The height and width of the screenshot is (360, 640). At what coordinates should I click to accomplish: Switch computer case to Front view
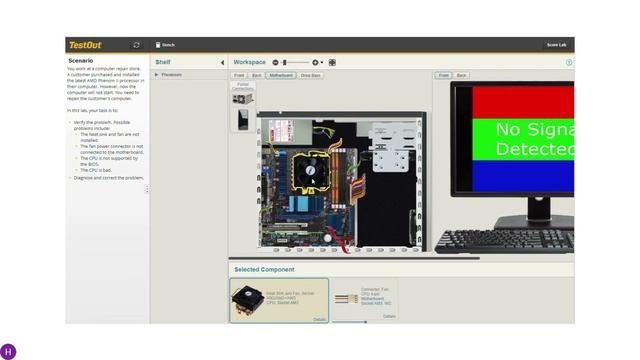coord(239,76)
